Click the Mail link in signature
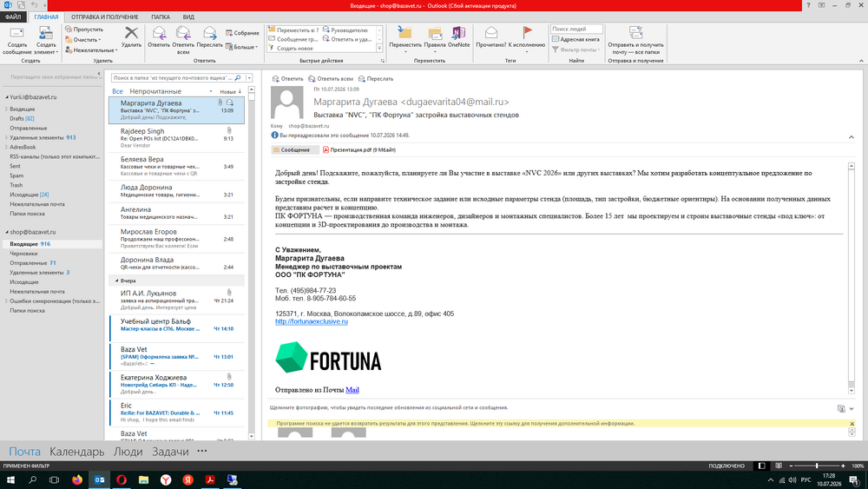This screenshot has width=868, height=489. [x=352, y=390]
